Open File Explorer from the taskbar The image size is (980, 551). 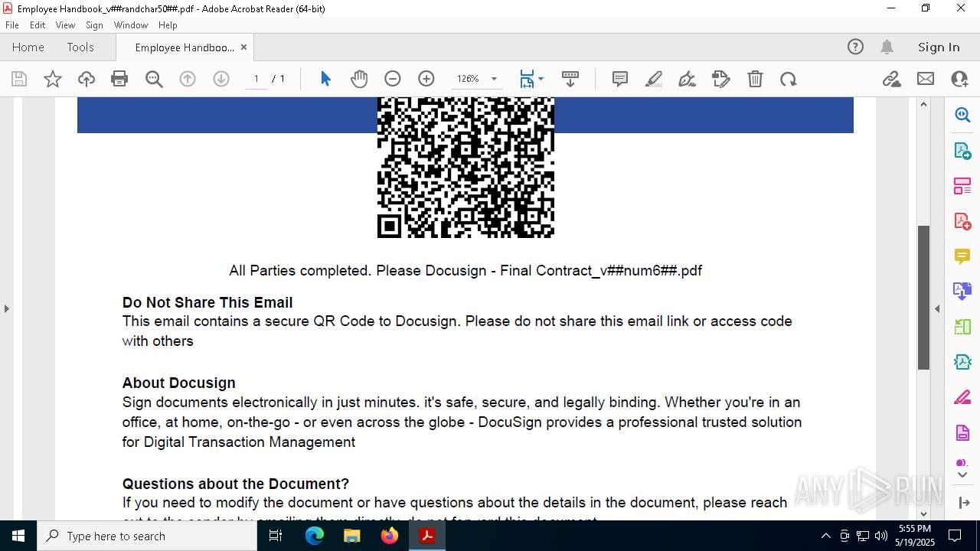pos(352,536)
